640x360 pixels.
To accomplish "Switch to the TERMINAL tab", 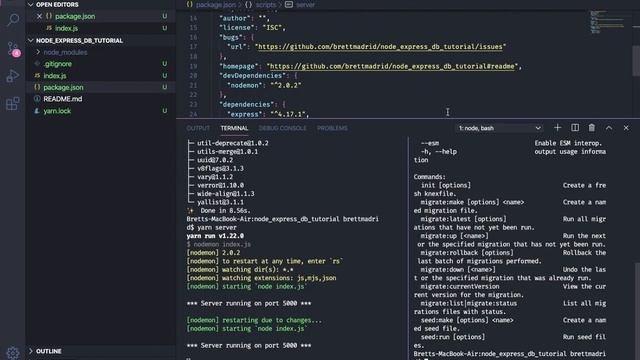I will [x=234, y=128].
